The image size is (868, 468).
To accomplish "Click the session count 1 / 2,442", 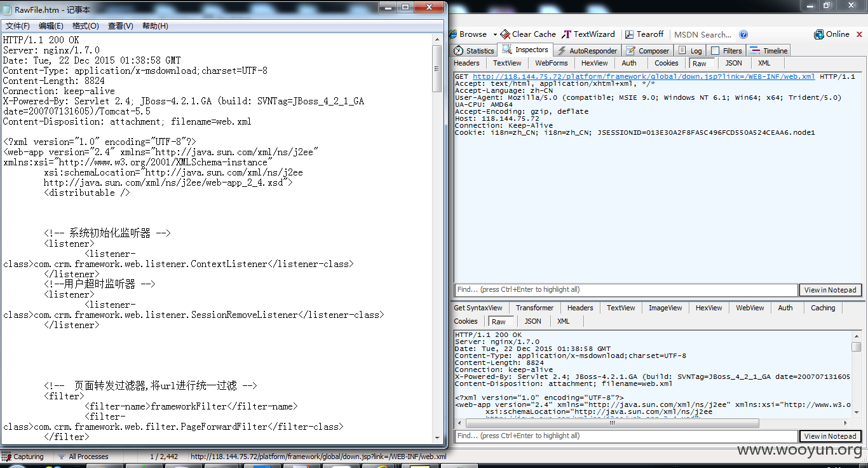I will tap(164, 457).
